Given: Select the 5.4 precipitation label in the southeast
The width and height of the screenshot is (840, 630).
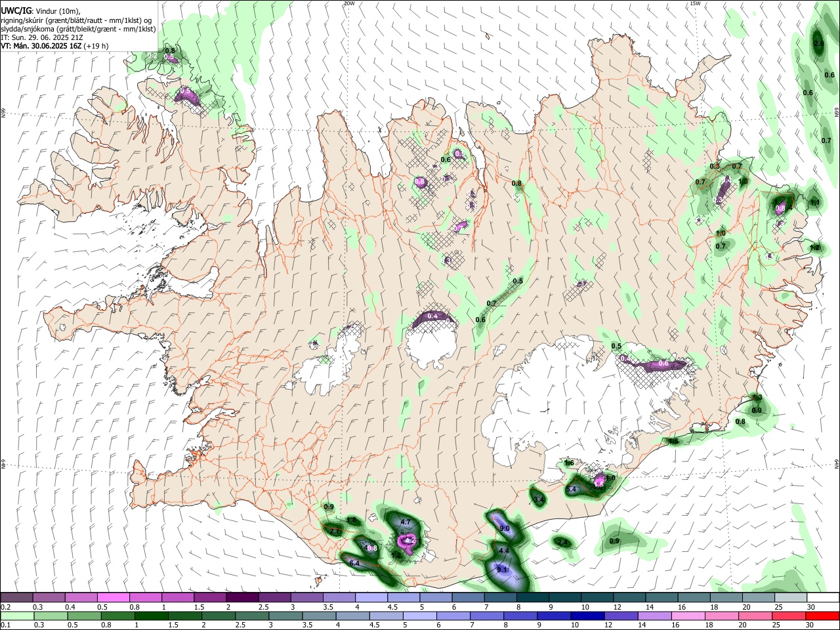Looking at the screenshot, I should (571, 490).
